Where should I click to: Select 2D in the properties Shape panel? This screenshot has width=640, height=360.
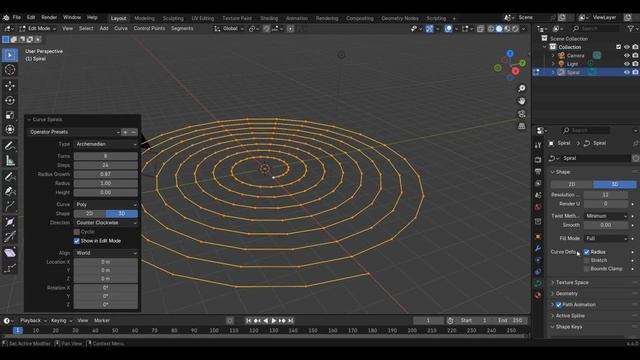tap(571, 184)
